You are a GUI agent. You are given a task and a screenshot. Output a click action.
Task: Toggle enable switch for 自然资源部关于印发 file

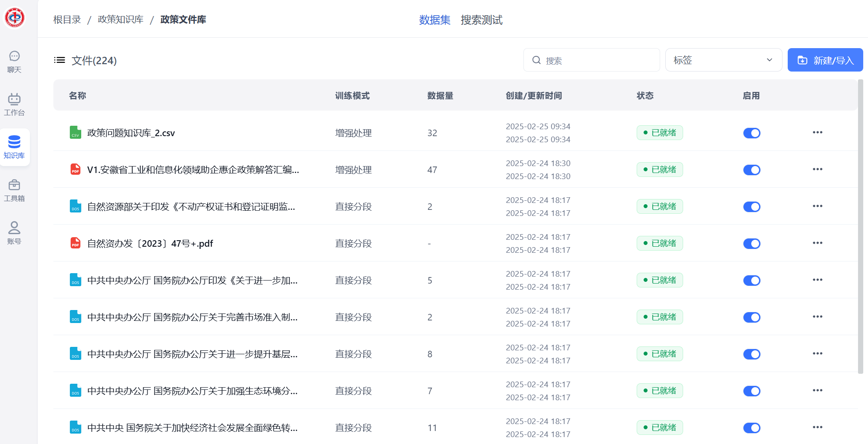coord(752,207)
